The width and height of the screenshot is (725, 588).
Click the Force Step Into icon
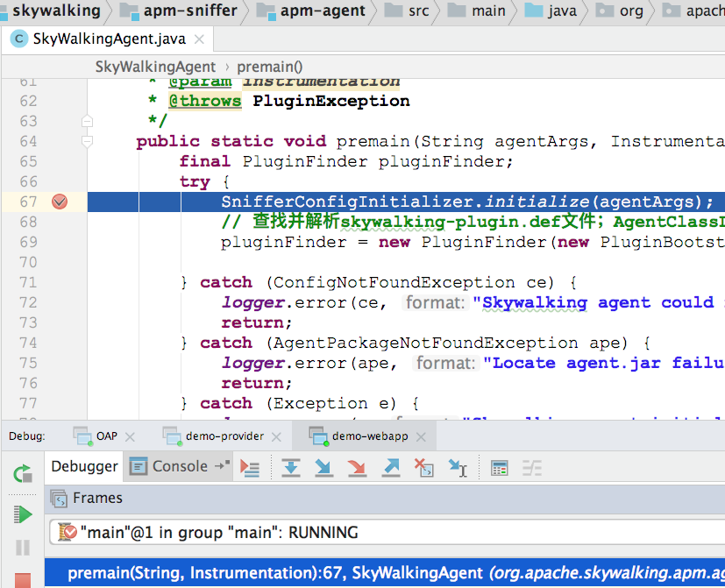[x=357, y=468]
